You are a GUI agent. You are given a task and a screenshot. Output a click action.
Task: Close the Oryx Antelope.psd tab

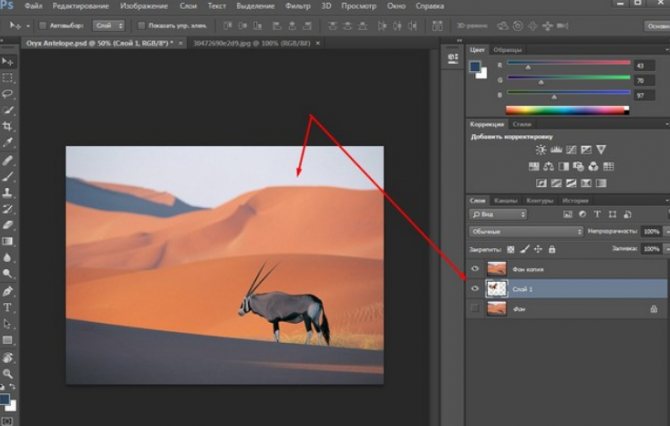click(x=180, y=43)
